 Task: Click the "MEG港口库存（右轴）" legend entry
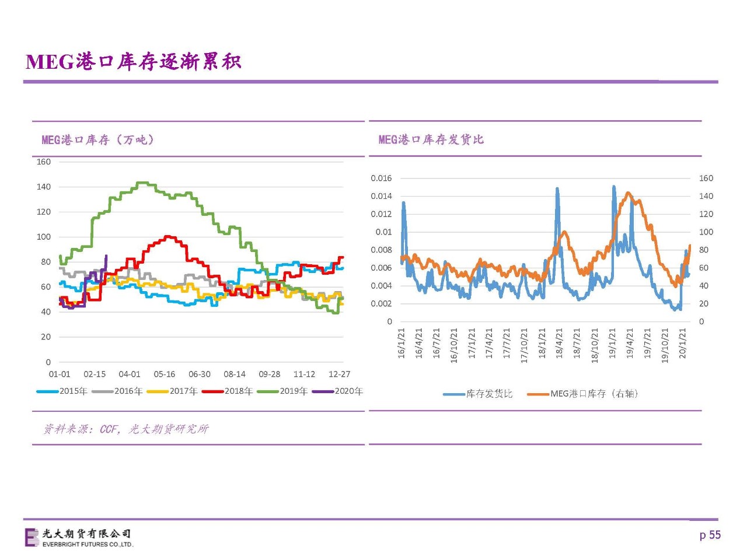tap(582, 394)
